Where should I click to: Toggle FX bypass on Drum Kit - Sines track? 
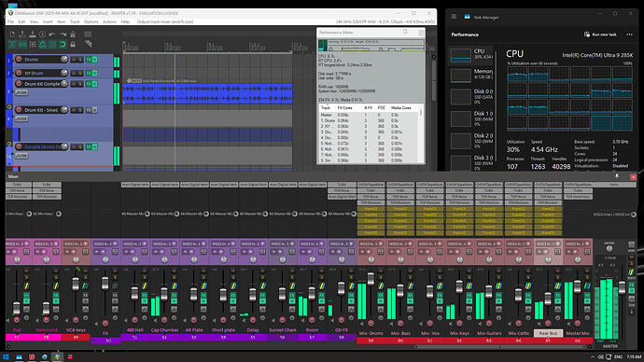coord(95,110)
